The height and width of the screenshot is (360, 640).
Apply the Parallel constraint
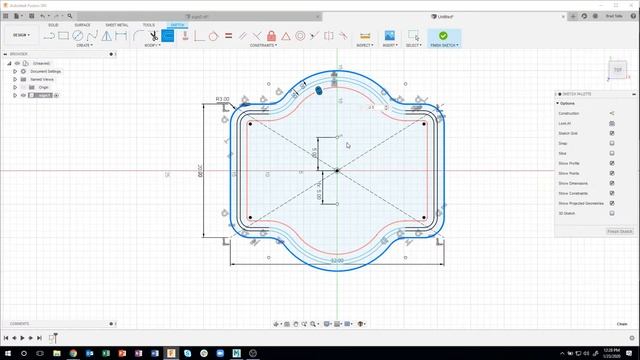[x=243, y=36]
